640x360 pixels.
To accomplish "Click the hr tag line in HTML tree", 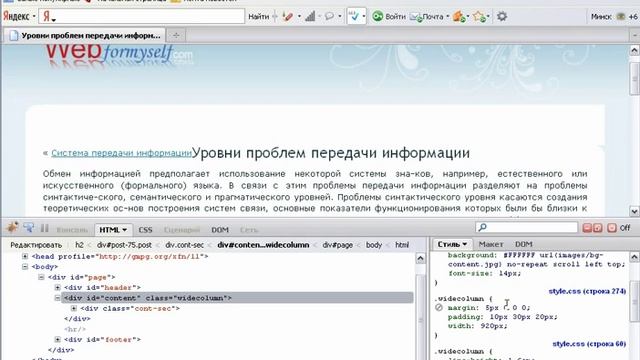I will coord(75,329).
